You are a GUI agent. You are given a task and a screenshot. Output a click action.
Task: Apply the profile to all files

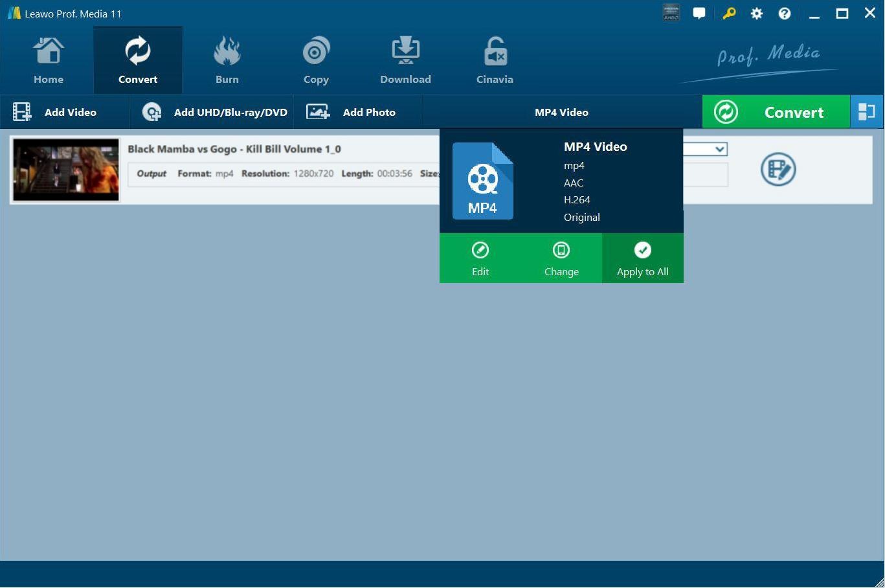coord(642,258)
